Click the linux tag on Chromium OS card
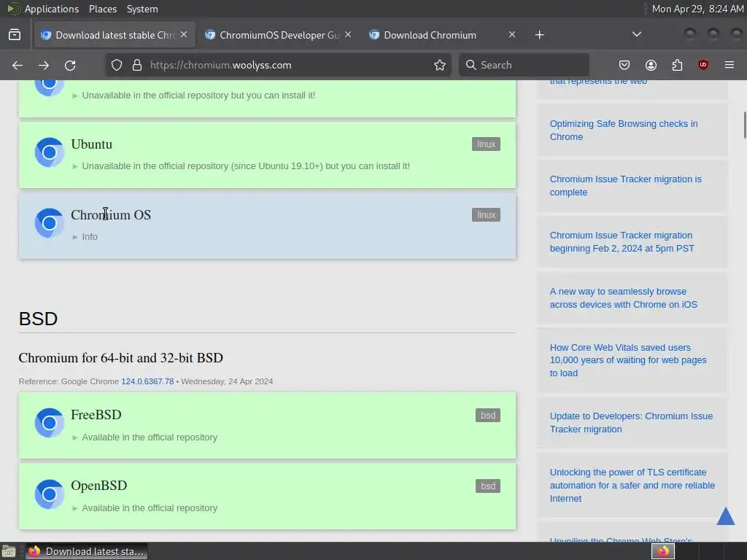Viewport: 747px width, 560px height. pos(486,215)
